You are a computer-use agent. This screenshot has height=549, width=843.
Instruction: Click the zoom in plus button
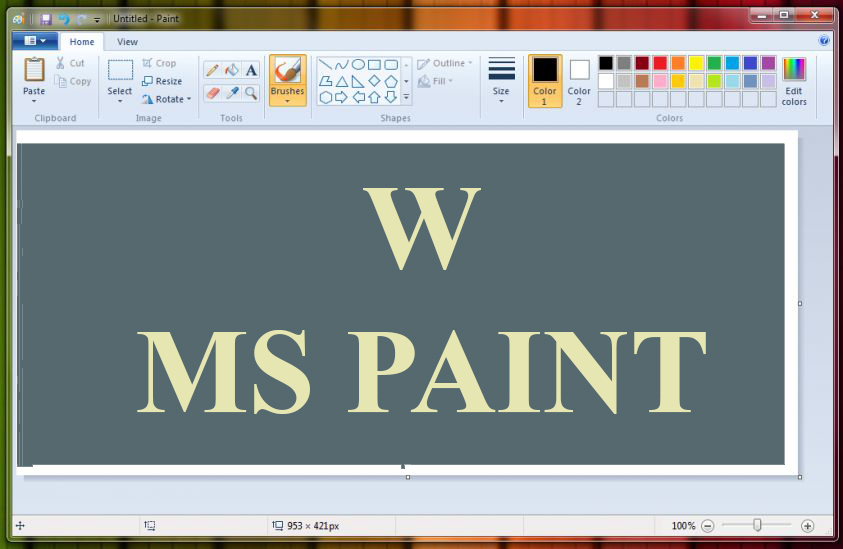point(808,526)
